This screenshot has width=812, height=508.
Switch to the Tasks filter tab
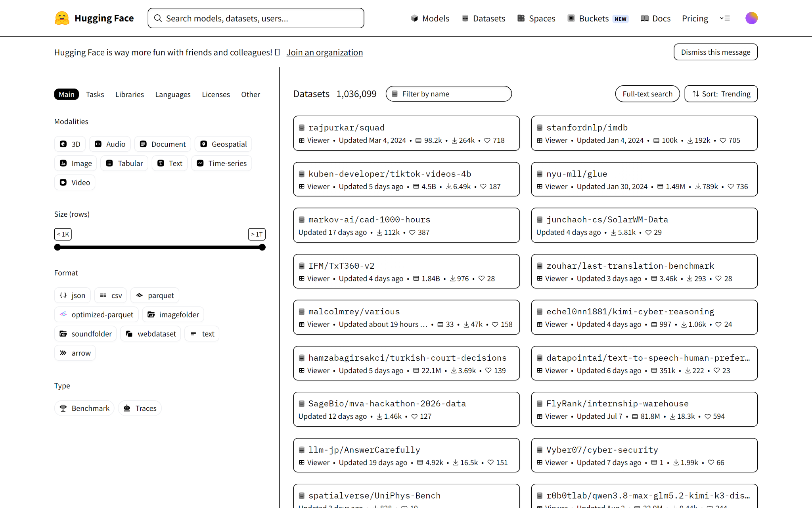pos(95,94)
